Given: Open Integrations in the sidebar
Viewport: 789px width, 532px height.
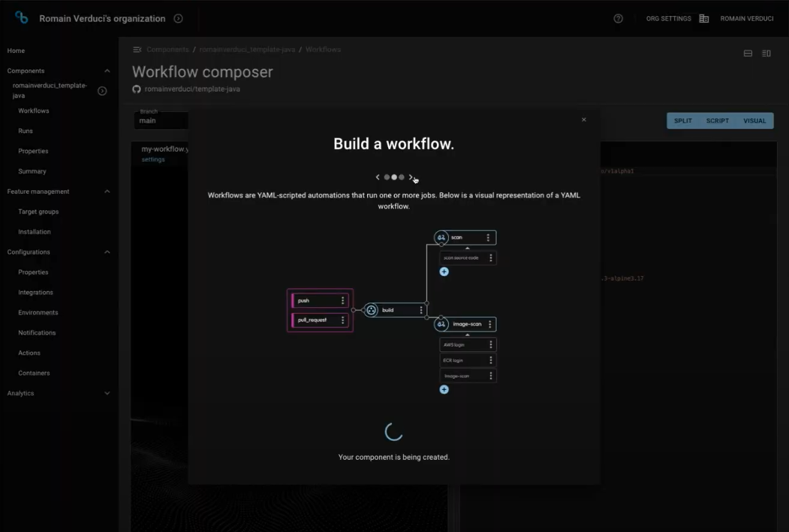Looking at the screenshot, I should click(36, 292).
